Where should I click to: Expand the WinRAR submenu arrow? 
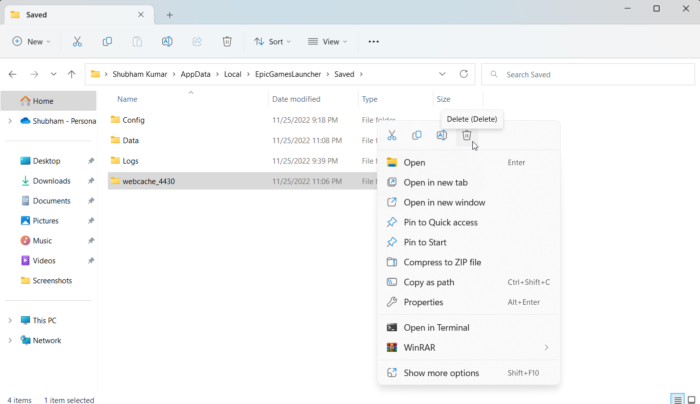tap(546, 348)
